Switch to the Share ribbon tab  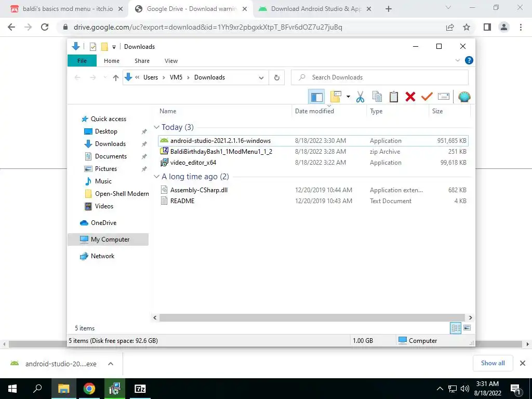[x=142, y=61]
